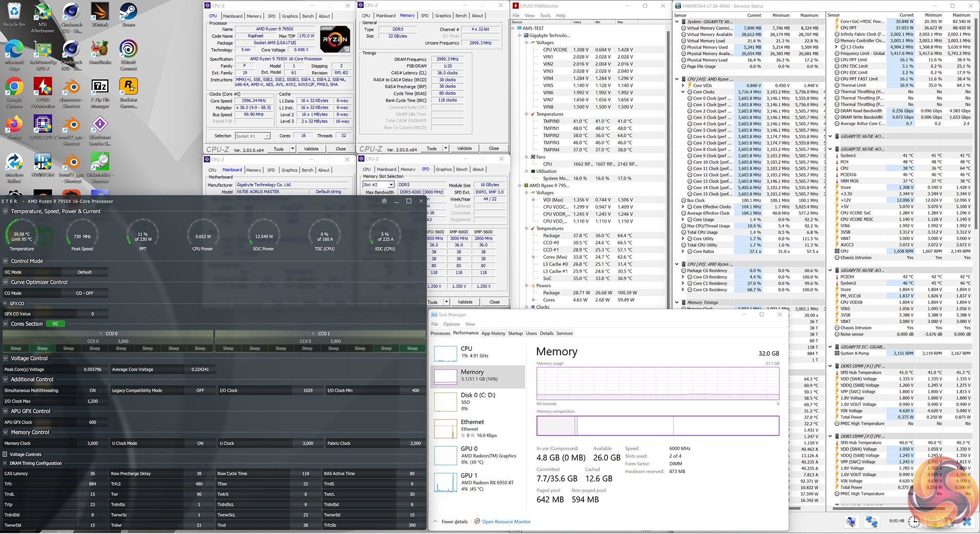
Task: Expand the CCD 0 cores group
Action: point(102,333)
